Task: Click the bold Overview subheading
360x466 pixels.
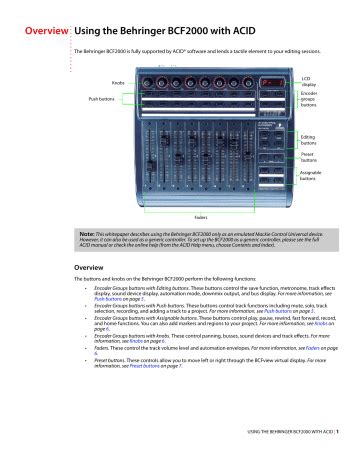Action: click(89, 267)
